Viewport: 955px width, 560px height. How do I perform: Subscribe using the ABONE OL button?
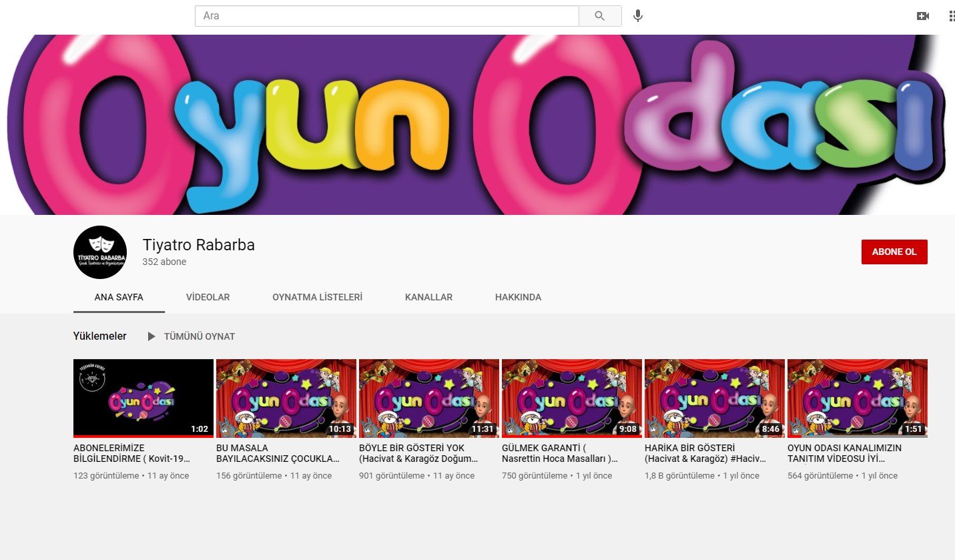pyautogui.click(x=894, y=252)
